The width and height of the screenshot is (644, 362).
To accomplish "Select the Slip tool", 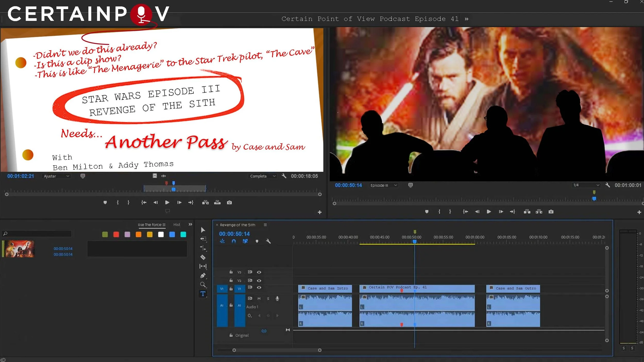I will [203, 266].
